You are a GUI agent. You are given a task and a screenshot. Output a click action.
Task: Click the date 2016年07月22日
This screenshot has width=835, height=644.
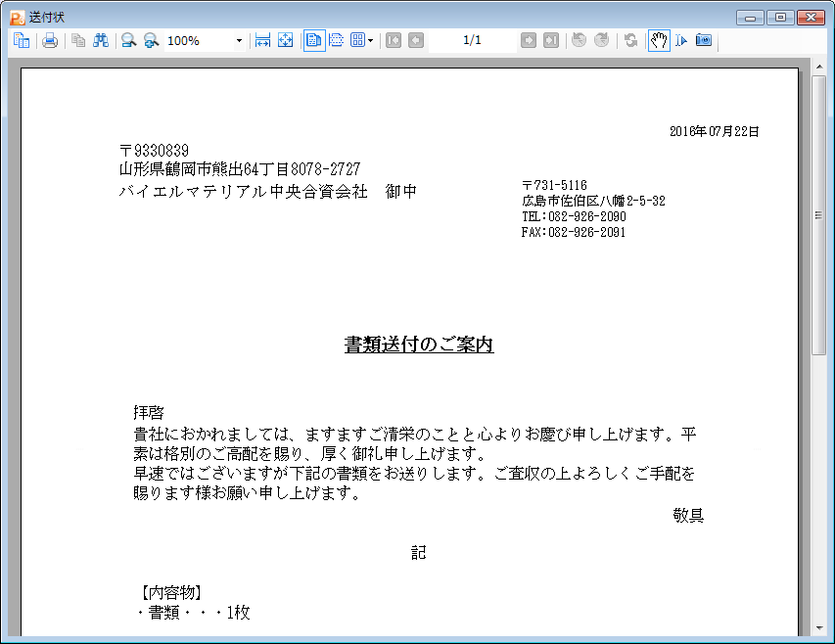(x=714, y=131)
